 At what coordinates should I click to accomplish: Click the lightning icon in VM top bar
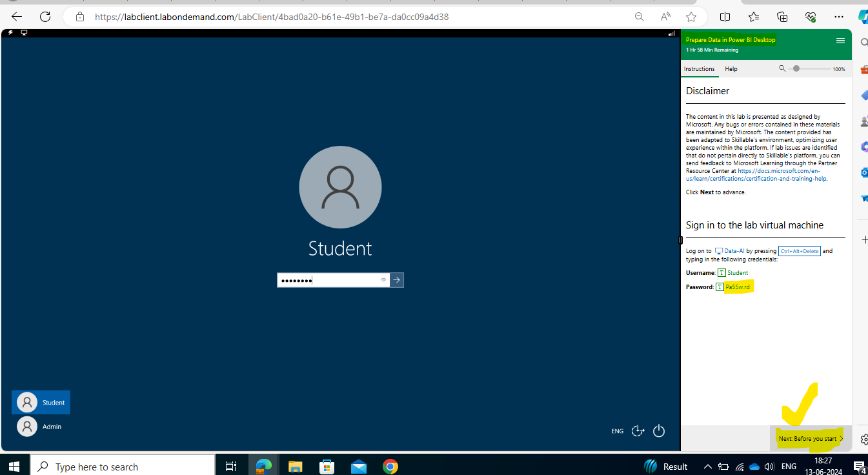point(10,32)
